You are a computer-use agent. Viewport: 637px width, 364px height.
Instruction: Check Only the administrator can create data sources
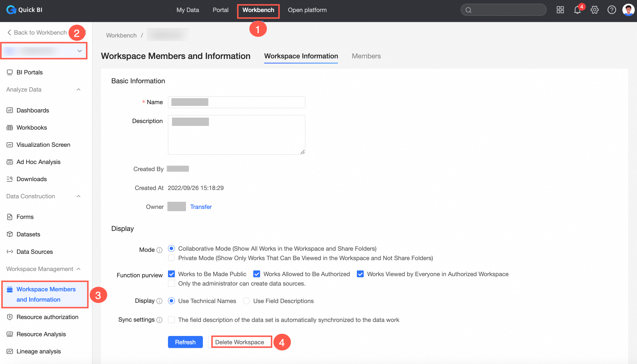(171, 284)
